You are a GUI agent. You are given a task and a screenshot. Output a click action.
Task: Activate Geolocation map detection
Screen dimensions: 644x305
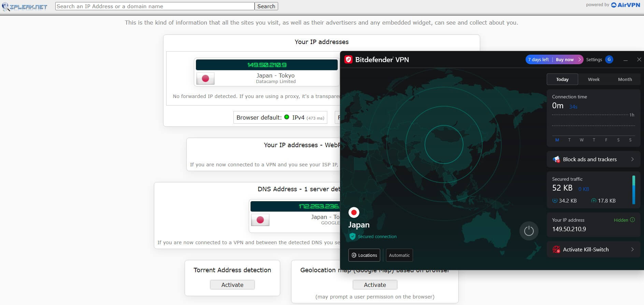click(x=375, y=285)
